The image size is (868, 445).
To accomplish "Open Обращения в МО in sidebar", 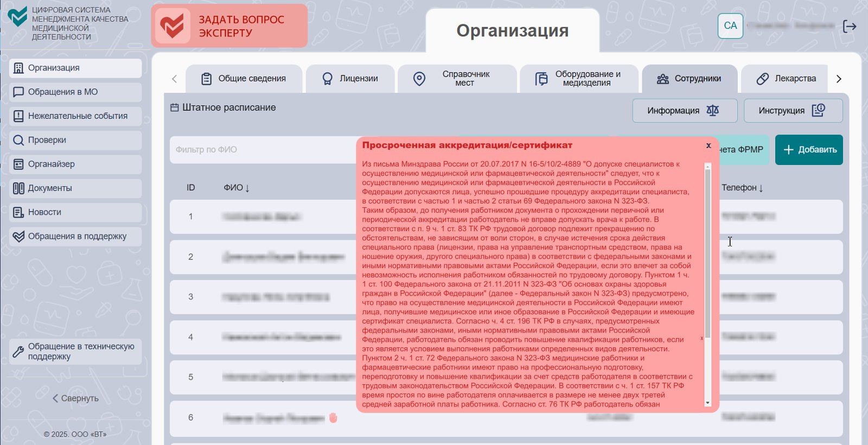I will [x=75, y=92].
